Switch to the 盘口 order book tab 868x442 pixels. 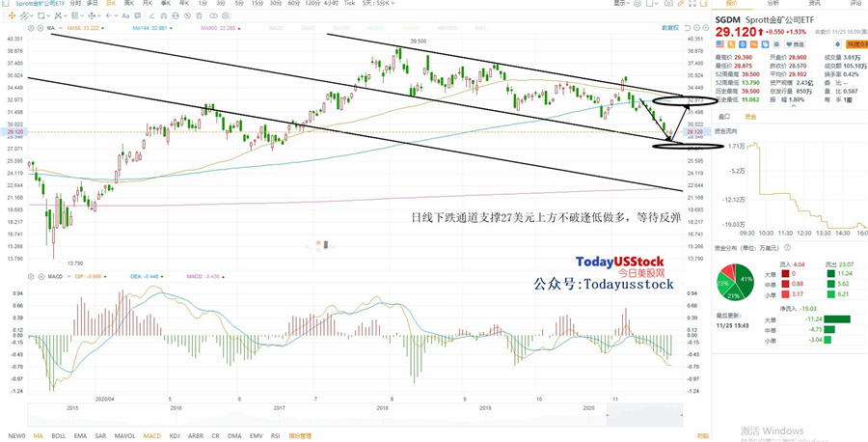[724, 117]
